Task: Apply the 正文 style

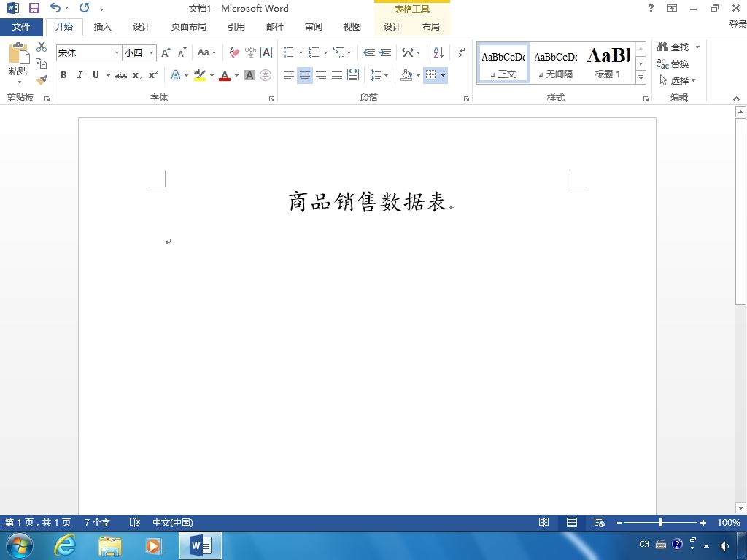Action: (x=503, y=63)
